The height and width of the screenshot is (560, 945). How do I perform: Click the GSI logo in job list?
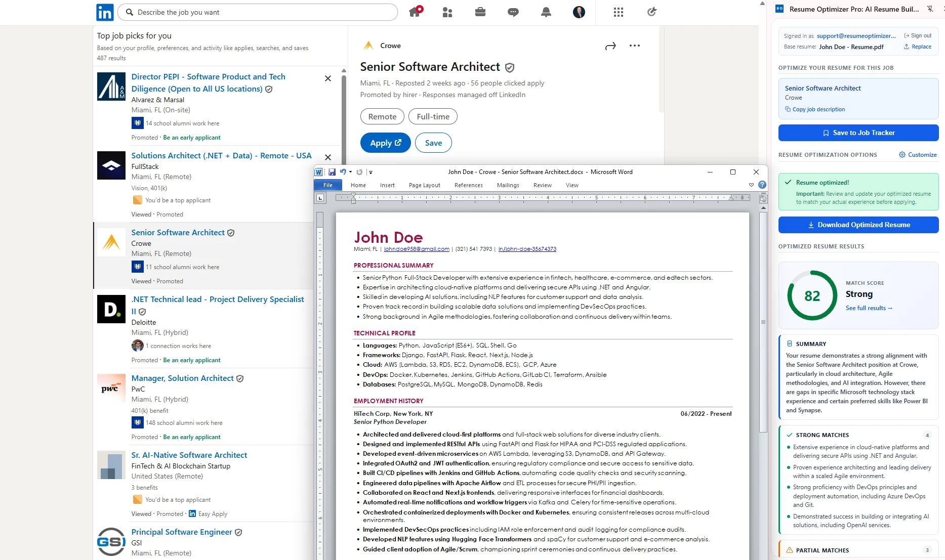(111, 542)
